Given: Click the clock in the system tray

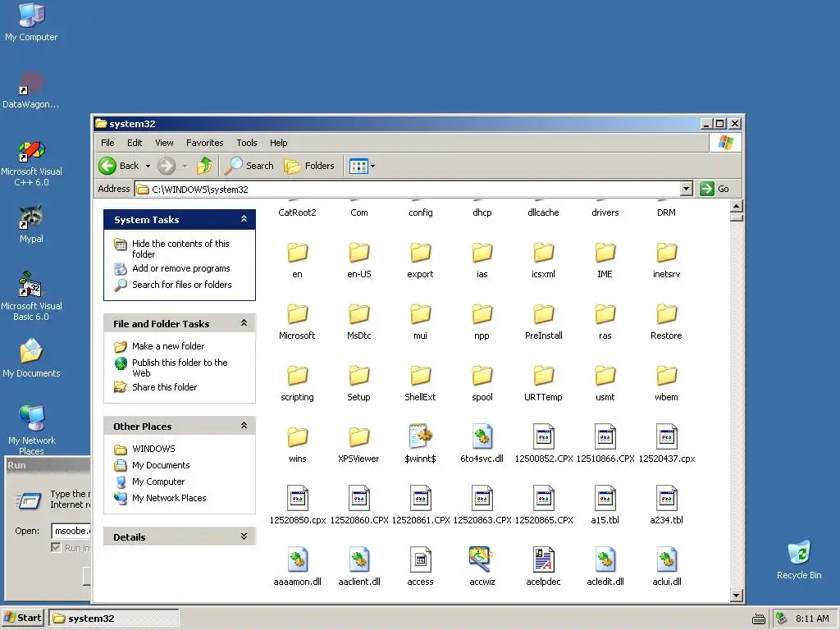Looking at the screenshot, I should (812, 619).
